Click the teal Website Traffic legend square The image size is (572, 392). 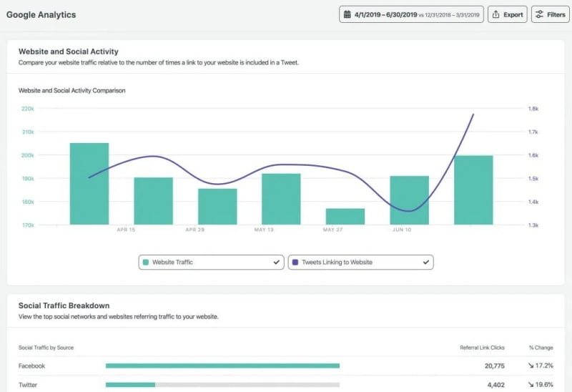147,263
